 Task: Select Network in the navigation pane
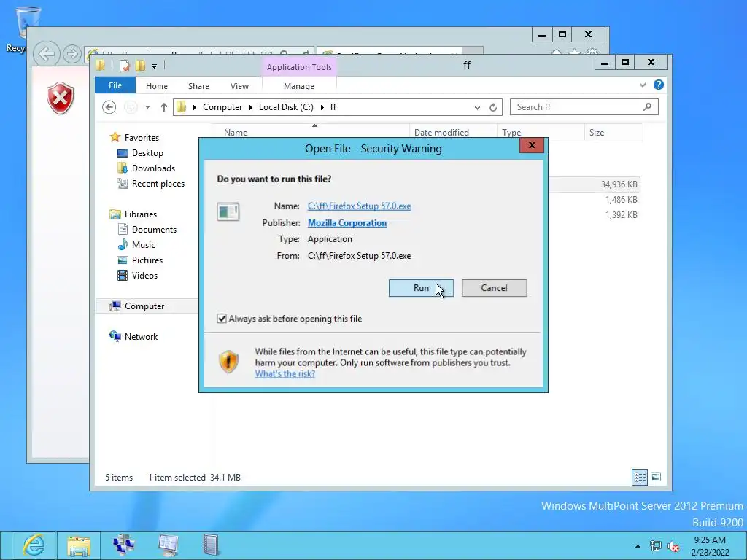pyautogui.click(x=141, y=337)
